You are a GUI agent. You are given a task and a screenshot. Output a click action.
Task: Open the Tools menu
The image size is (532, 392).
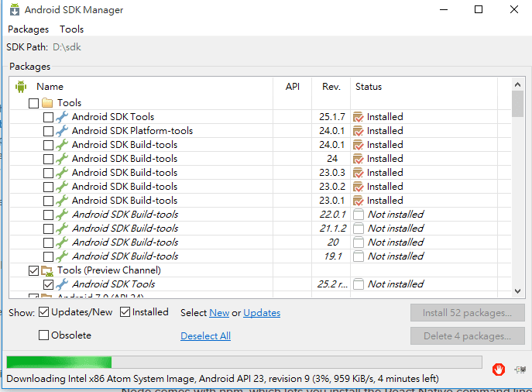71,29
